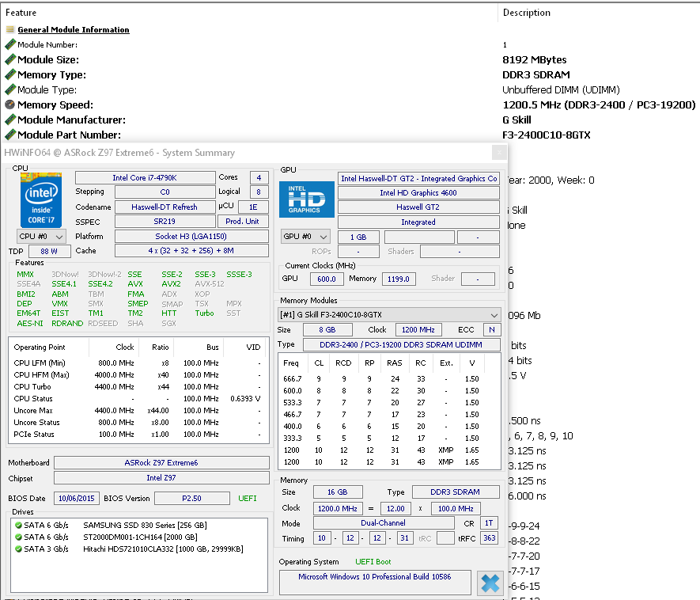Click the Intel HD Graphics 4600 field
The width and height of the screenshot is (700, 600).
[418, 193]
